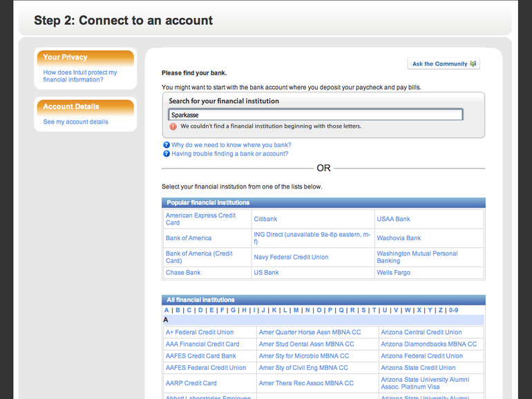
Task: Jump to letter H in alphabet index
Action: (245, 310)
